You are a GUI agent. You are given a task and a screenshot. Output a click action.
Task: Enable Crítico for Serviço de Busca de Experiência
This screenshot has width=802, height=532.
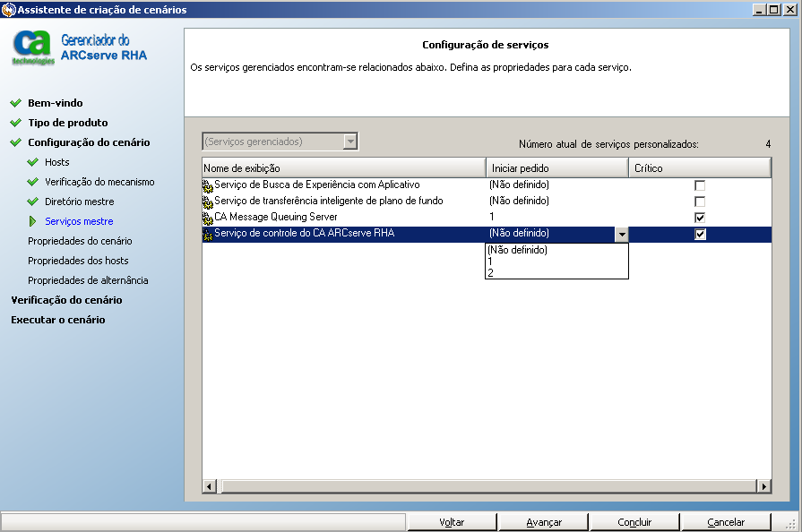click(700, 185)
